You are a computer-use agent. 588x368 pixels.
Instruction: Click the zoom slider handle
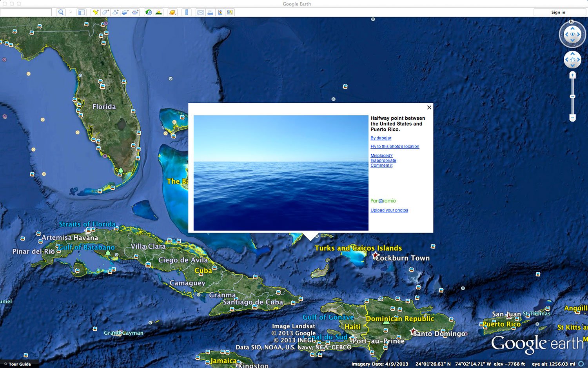click(573, 96)
